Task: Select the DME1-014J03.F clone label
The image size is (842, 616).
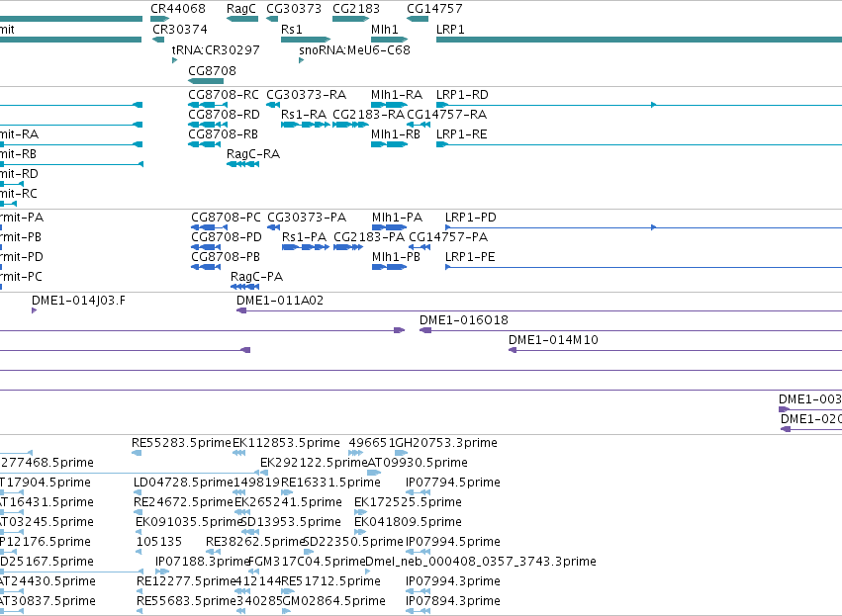Action: [78, 301]
